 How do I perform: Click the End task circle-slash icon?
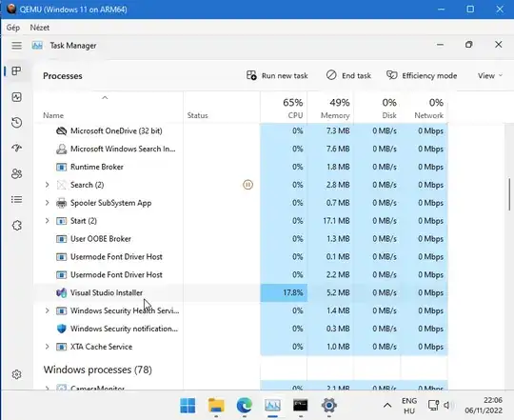331,75
